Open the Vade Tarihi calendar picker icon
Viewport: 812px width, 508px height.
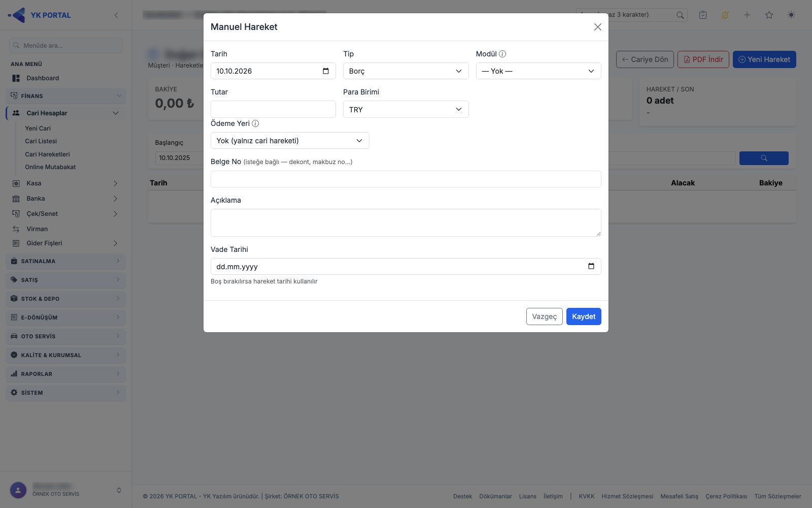tap(591, 266)
